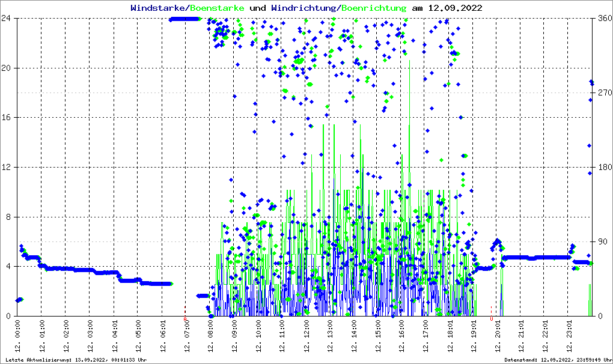The width and height of the screenshot is (613, 364).
Task: Click the red sunset marker near 20:00
Action: tap(492, 314)
